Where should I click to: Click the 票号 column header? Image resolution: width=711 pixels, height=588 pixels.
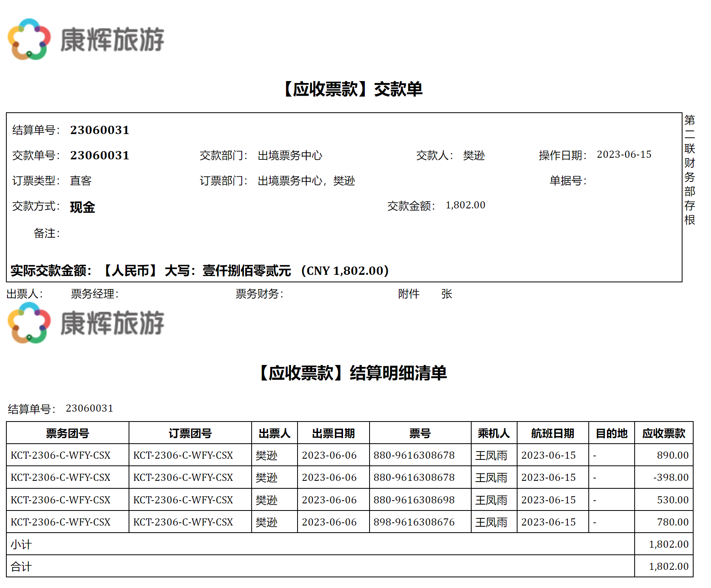pyautogui.click(x=420, y=433)
